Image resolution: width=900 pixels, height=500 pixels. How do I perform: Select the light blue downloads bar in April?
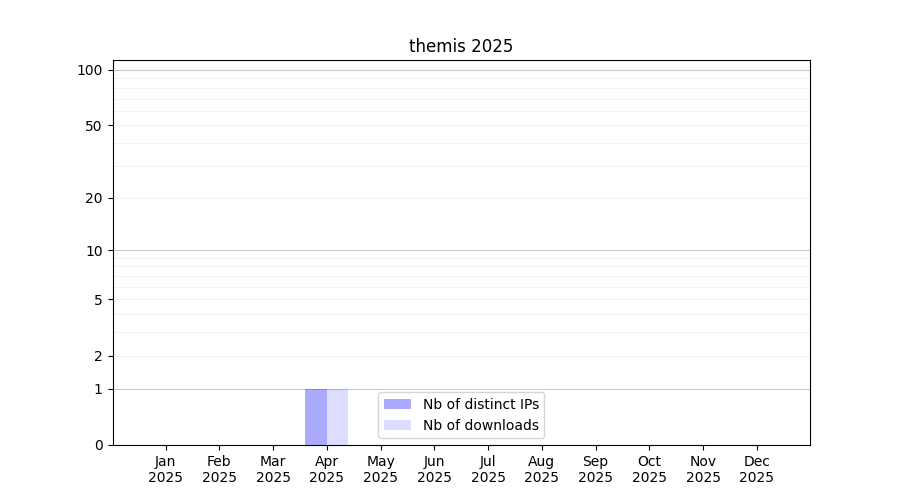pos(338,417)
